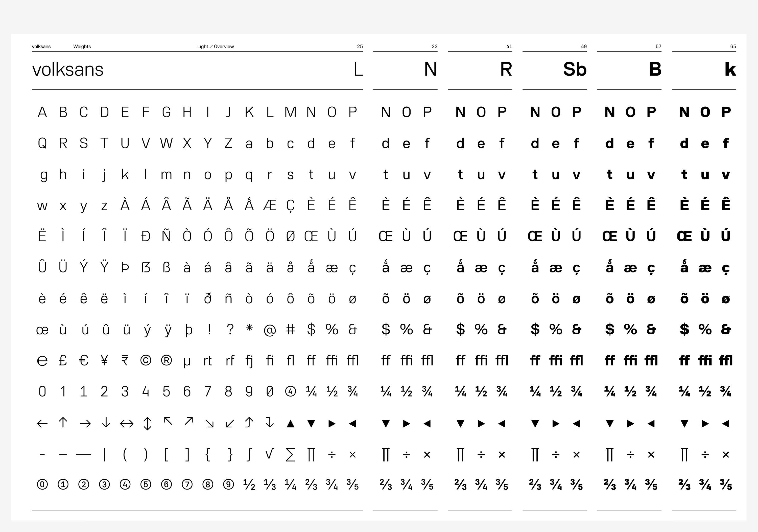This screenshot has width=758, height=532.
Task: Click the left arrow glyph
Action: [42, 423]
